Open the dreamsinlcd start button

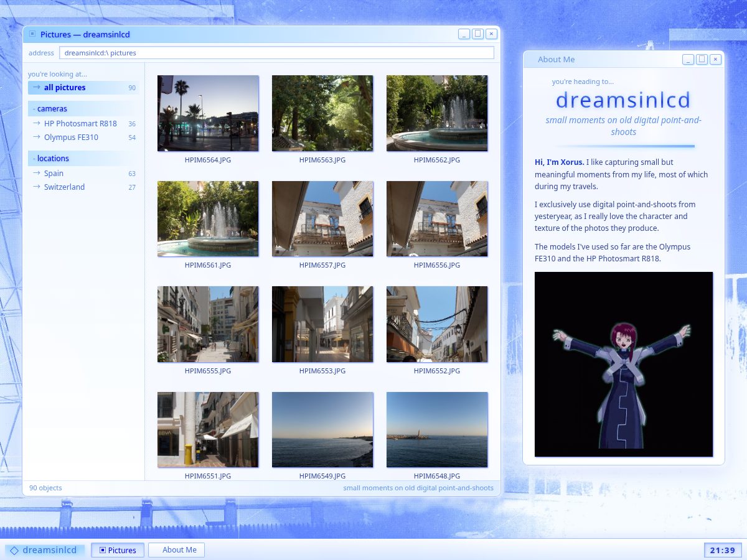[x=44, y=550]
